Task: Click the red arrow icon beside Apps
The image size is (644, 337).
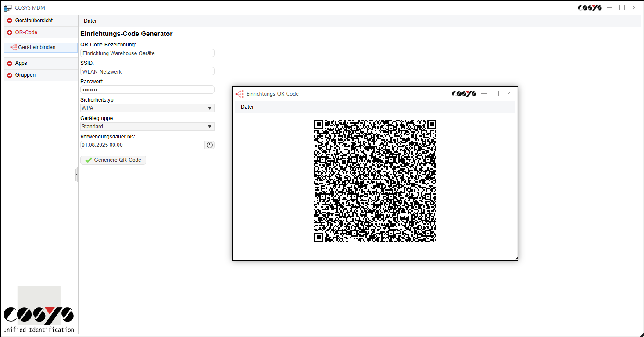Action: pyautogui.click(x=10, y=64)
